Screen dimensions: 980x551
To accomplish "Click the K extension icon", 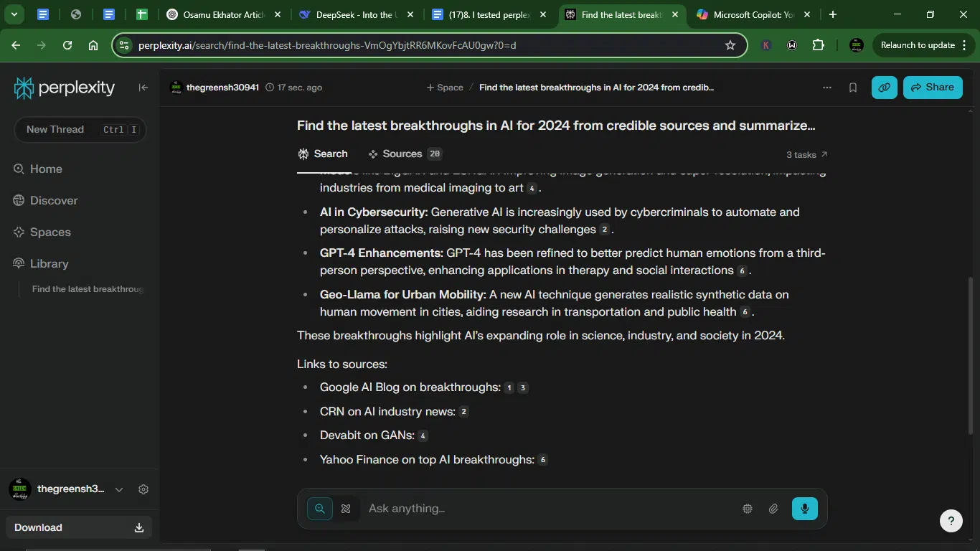I will (766, 45).
